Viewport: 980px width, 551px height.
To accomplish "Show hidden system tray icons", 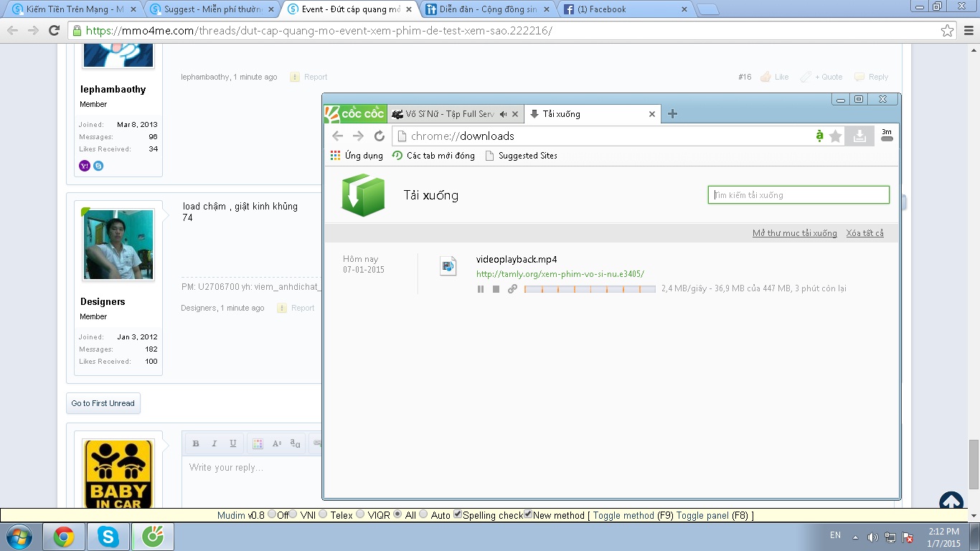I will coord(855,537).
